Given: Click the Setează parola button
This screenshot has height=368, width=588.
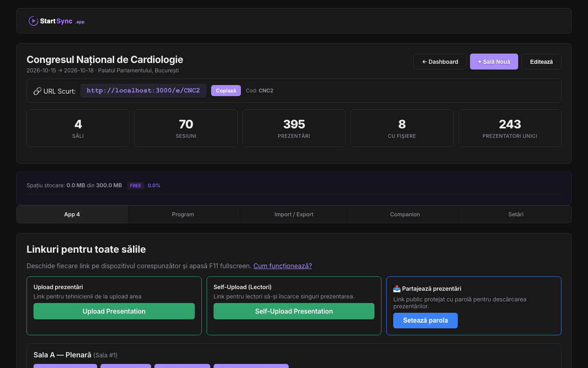Looking at the screenshot, I should tap(425, 321).
